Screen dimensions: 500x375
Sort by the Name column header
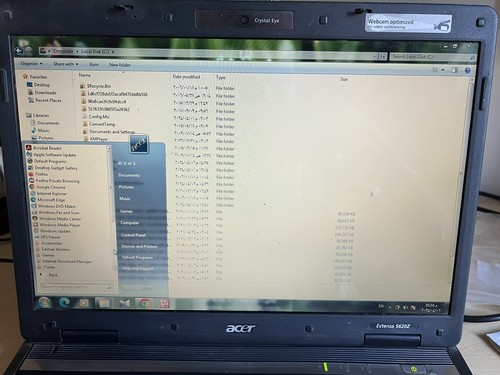click(x=85, y=75)
